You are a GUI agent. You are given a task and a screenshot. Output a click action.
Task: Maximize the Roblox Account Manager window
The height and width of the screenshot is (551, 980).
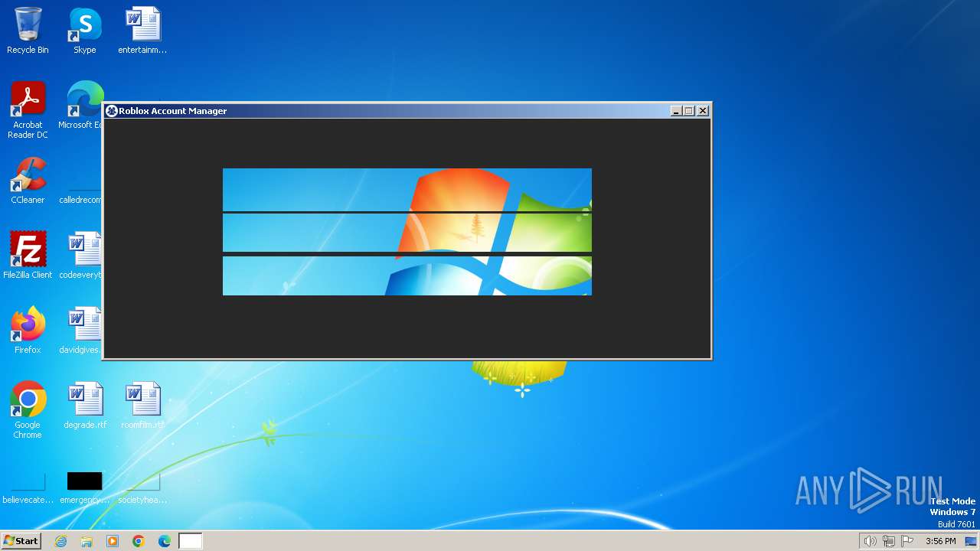tap(688, 111)
